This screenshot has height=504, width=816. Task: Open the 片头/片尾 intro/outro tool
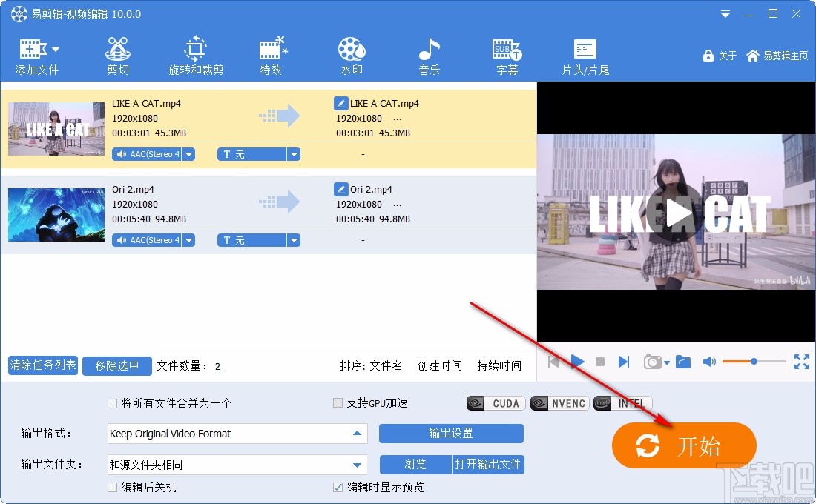[585, 52]
